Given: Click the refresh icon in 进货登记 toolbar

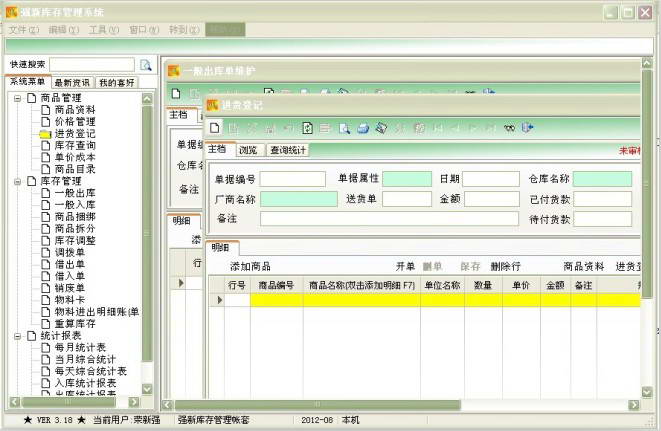Looking at the screenshot, I should coord(307,128).
